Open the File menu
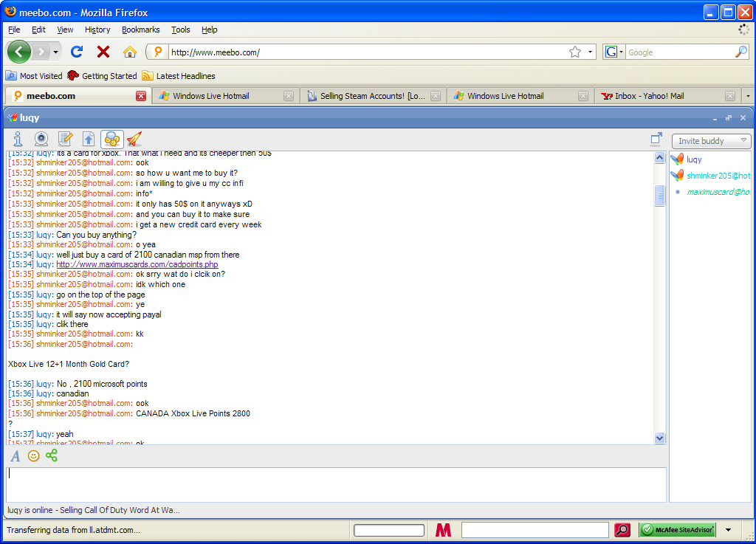 click(x=15, y=30)
